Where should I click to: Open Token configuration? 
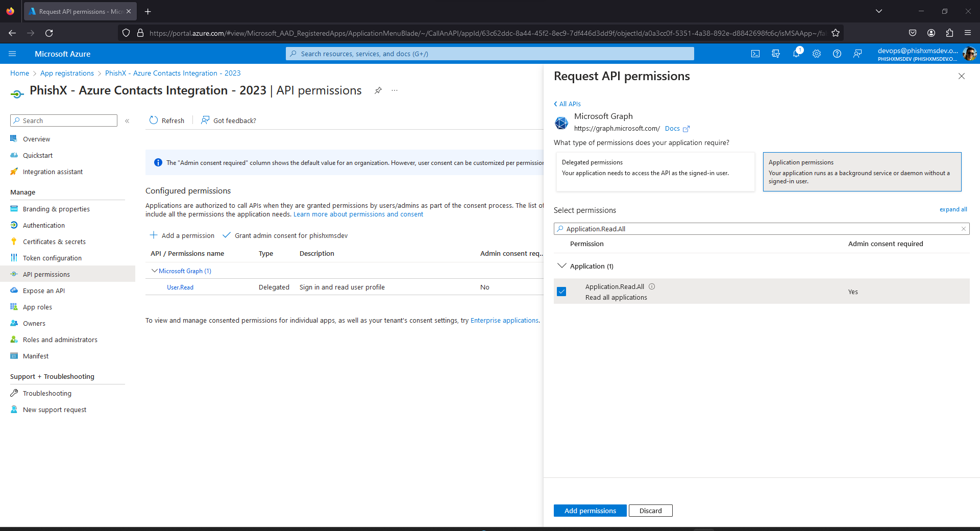[52, 258]
